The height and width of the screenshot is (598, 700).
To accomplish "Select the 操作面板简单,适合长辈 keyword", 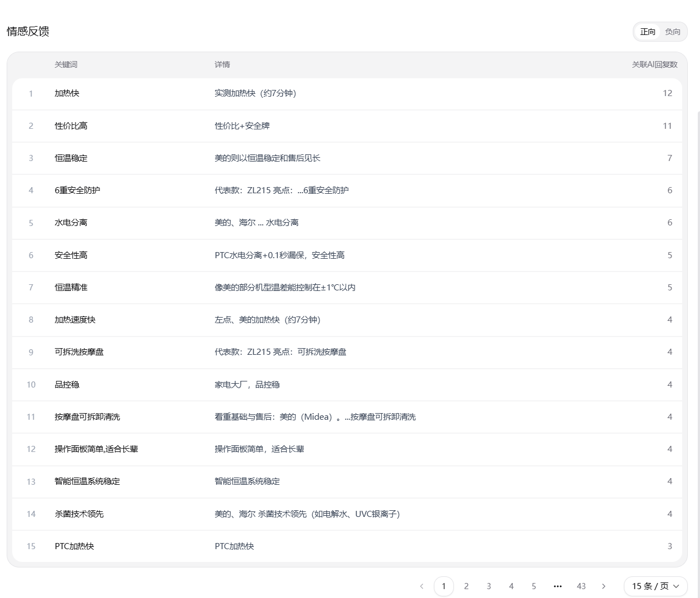I will (x=96, y=449).
